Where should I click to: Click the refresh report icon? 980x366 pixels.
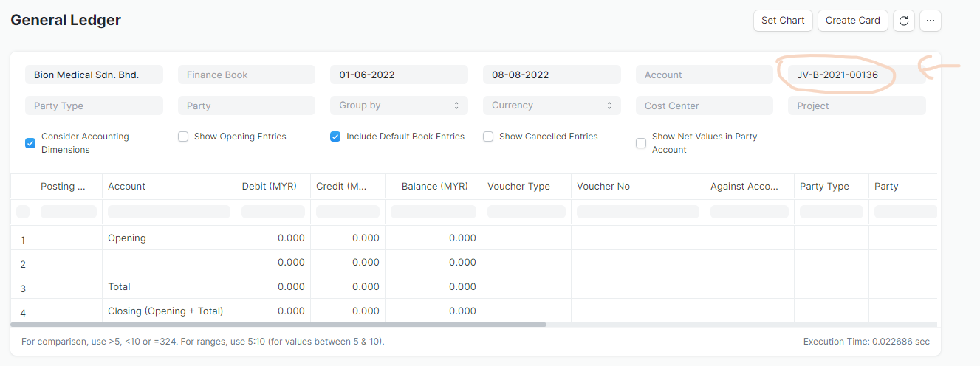[904, 21]
